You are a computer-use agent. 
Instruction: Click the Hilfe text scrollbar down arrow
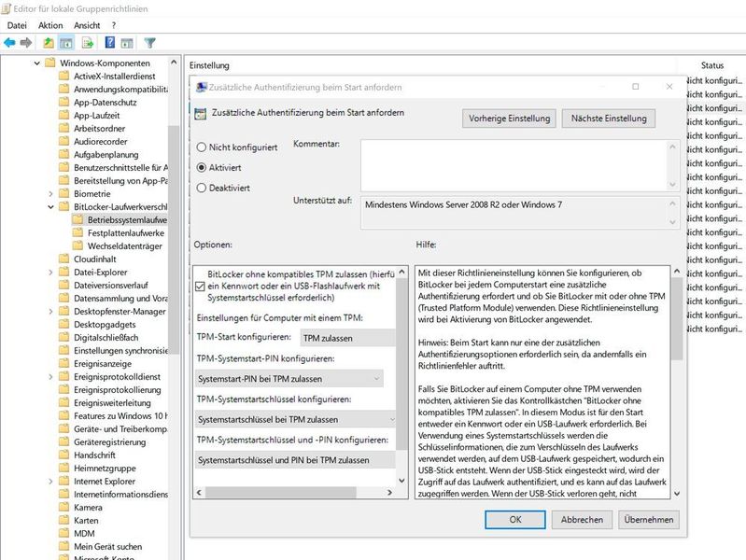coord(677,494)
